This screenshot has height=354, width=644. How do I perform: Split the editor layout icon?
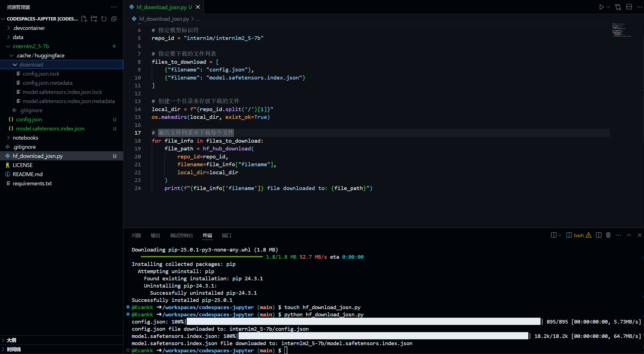point(629,7)
